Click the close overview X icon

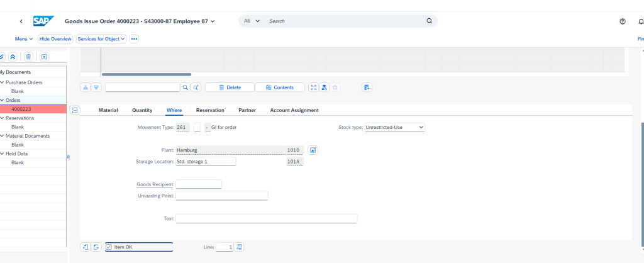[45, 57]
